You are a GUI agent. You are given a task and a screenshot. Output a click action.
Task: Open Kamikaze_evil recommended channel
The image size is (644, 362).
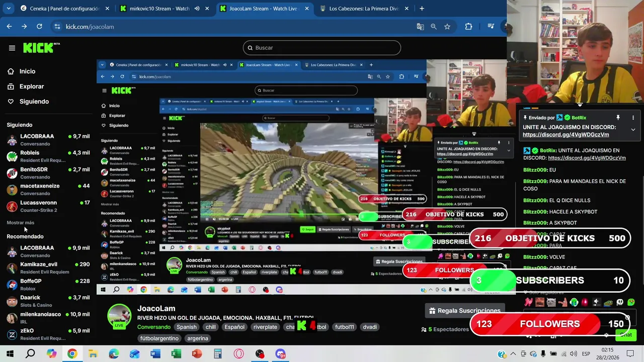48,267
